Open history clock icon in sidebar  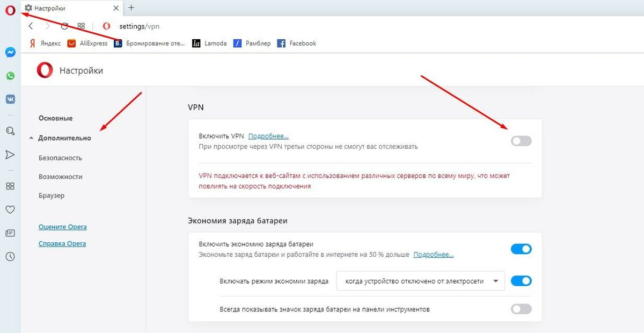click(x=10, y=257)
